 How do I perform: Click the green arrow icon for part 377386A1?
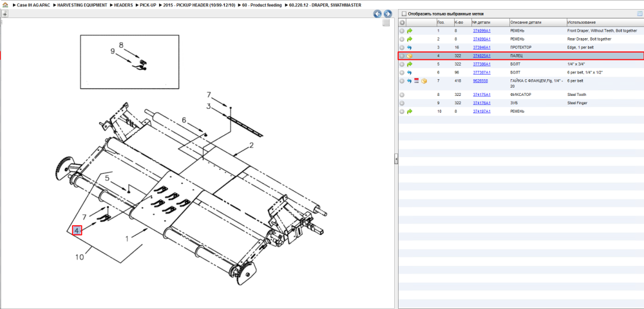(410, 64)
